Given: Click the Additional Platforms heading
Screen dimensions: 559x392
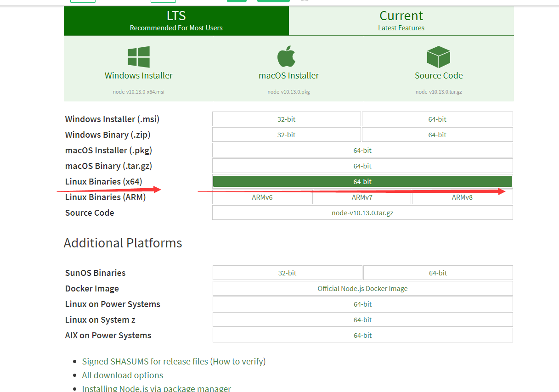Looking at the screenshot, I should point(123,243).
